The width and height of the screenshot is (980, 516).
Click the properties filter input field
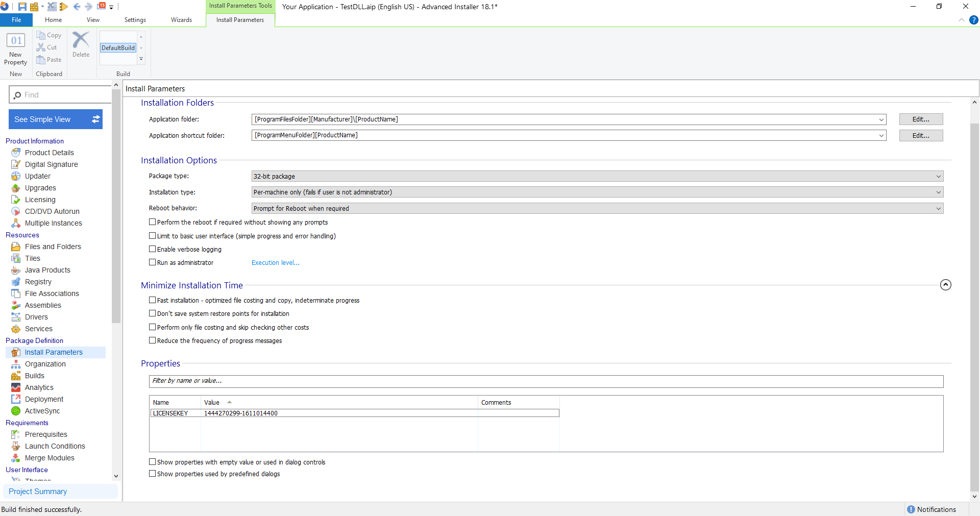[546, 381]
